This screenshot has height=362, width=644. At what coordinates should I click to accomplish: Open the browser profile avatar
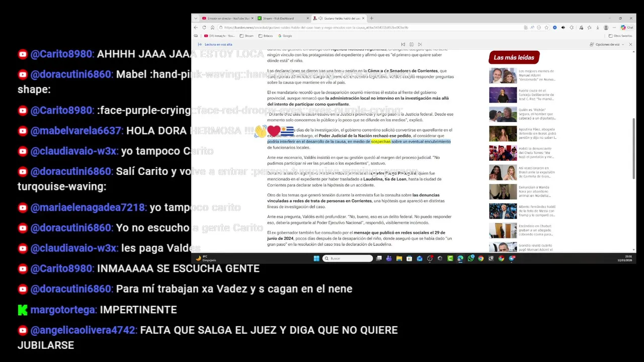pyautogui.click(x=606, y=28)
